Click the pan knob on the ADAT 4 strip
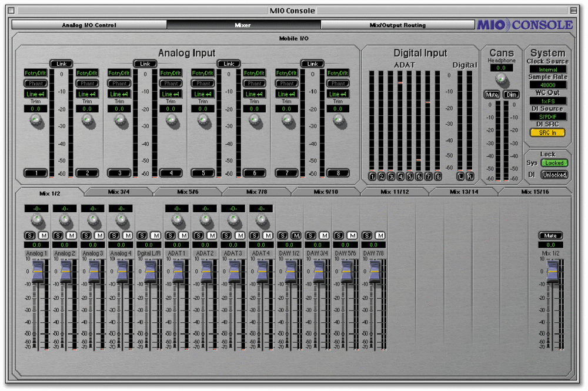Viewport: 588px width, 391px height. [x=262, y=220]
